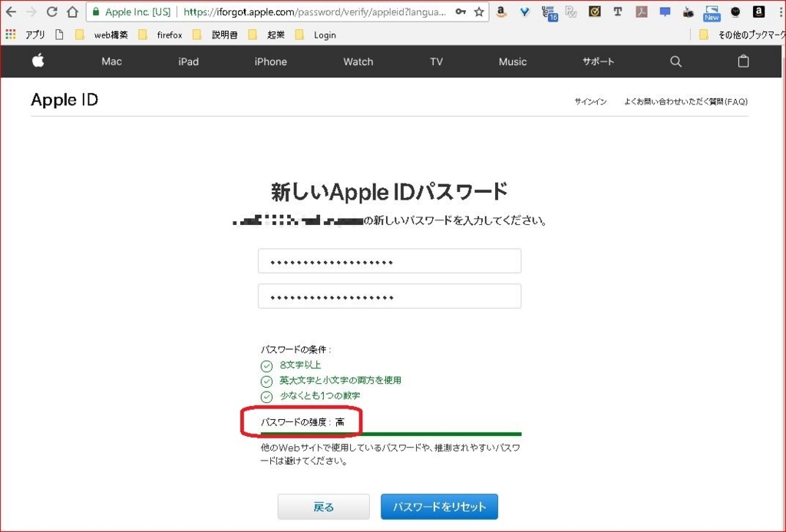This screenshot has height=532, width=786.
Task: Click the 戻る back button
Action: [323, 507]
